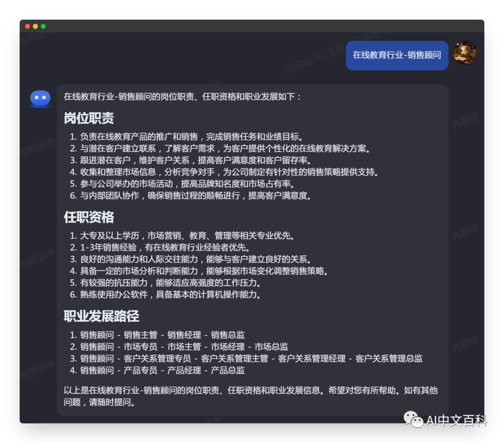The height and width of the screenshot is (443, 504).
Task: Click the 岗位职责 heading
Action: pyautogui.click(x=89, y=118)
